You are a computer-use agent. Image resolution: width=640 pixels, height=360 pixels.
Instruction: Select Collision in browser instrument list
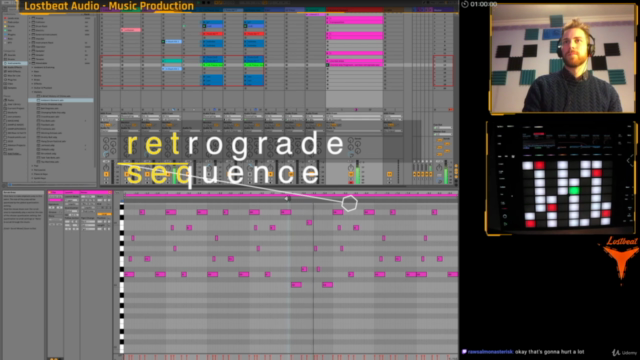coord(40,22)
